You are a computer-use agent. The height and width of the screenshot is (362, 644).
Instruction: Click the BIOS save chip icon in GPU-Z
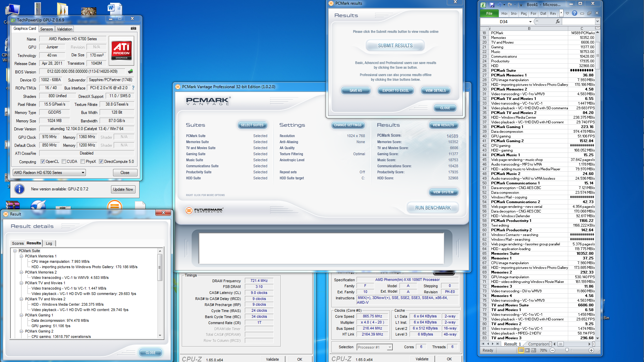coord(130,71)
